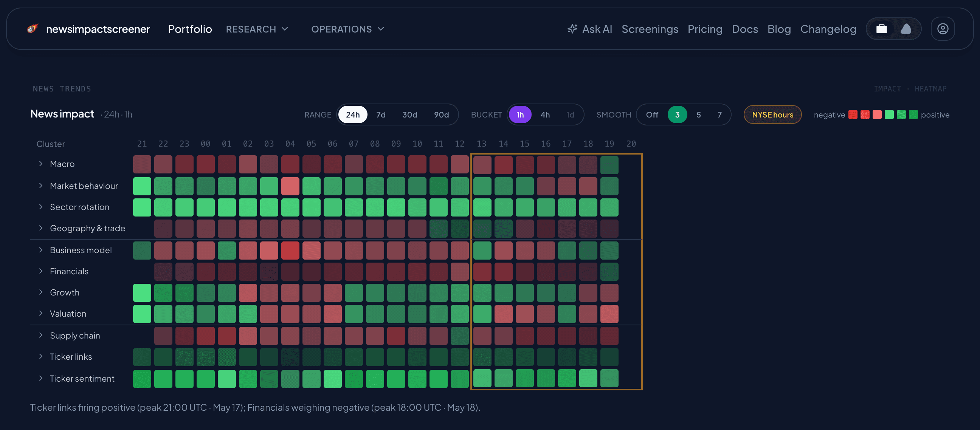Click the News impact heading
This screenshot has width=980, height=430.
click(62, 114)
